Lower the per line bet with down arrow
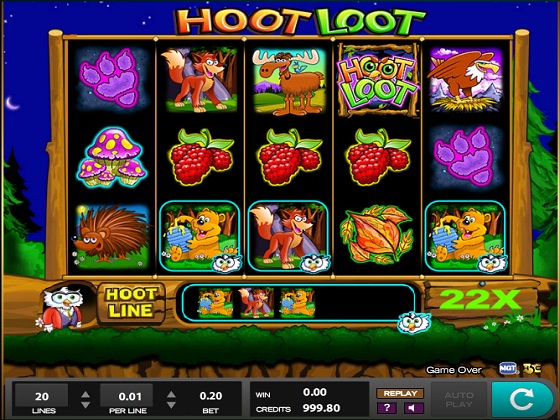560x420 pixels. [171, 405]
